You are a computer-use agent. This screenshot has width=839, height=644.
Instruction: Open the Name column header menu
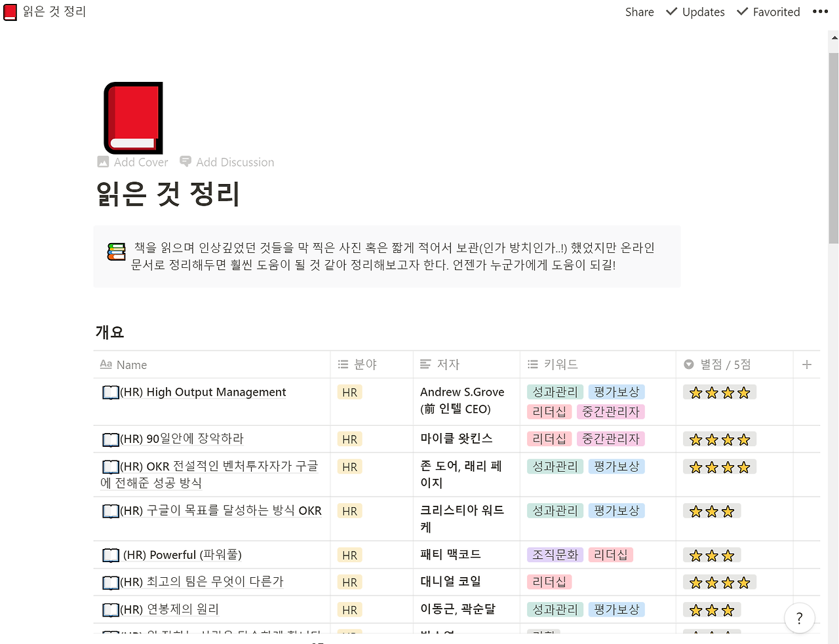pyautogui.click(x=212, y=364)
